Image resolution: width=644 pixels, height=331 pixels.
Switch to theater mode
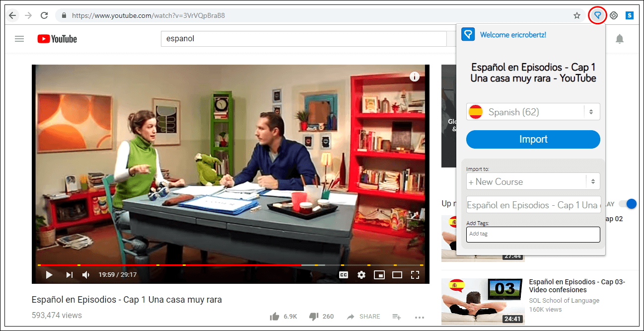tap(397, 274)
